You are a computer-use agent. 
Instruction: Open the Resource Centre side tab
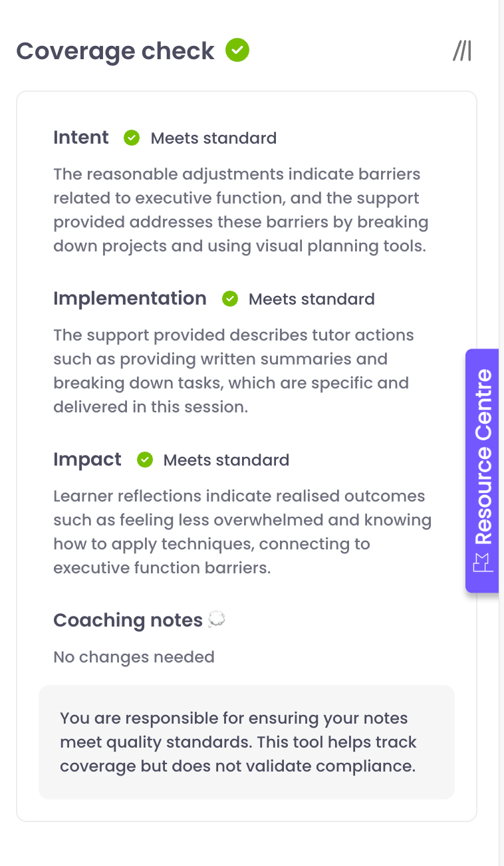click(x=482, y=459)
